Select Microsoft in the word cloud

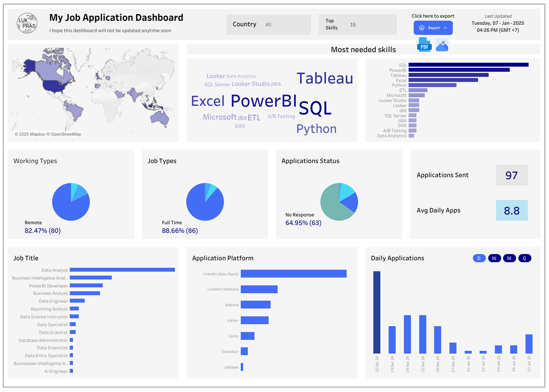click(x=220, y=117)
